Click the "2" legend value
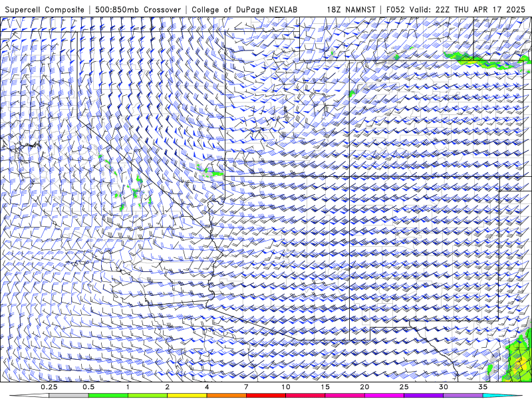This screenshot has height=399, width=532. (168, 387)
